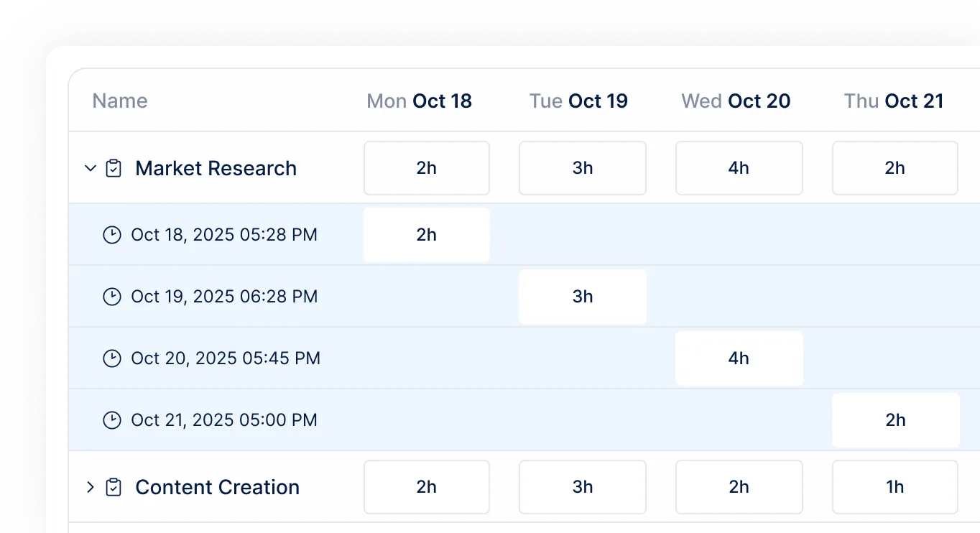The width and height of the screenshot is (980, 533).
Task: Select the Tue Oct 19 column header
Action: (x=578, y=101)
